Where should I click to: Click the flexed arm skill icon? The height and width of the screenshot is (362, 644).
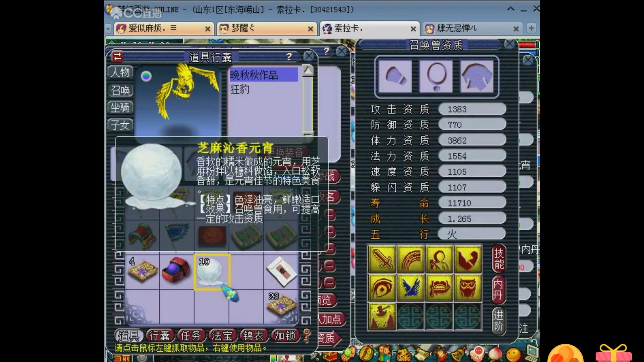tap(468, 259)
